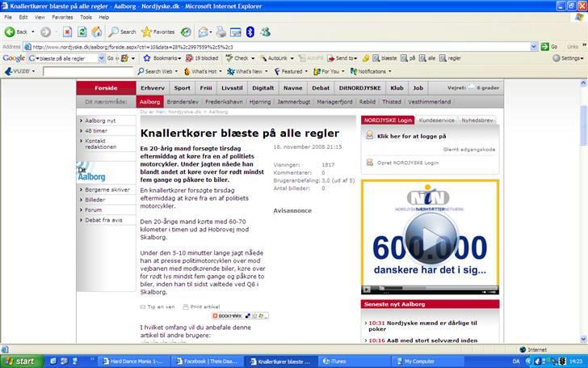Open the Favorites star in the toolbar
Screen dimensions: 588x368
click(158, 32)
